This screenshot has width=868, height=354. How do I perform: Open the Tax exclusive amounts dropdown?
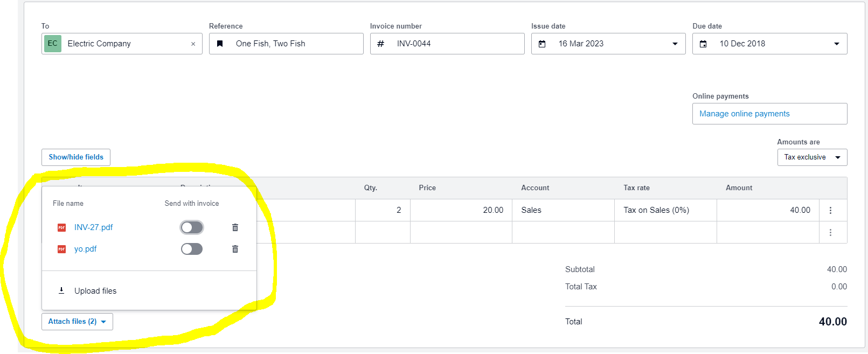point(812,157)
